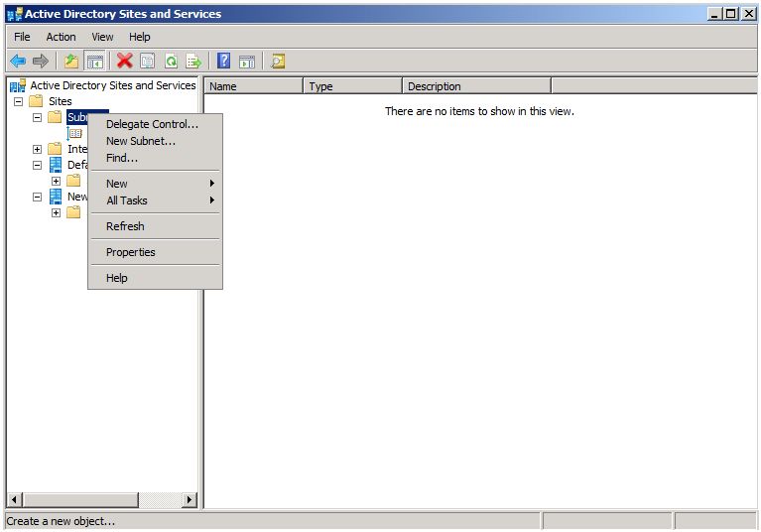The image size is (761, 532).
Task: Click the tree pane scroll left arrow
Action: 14,499
